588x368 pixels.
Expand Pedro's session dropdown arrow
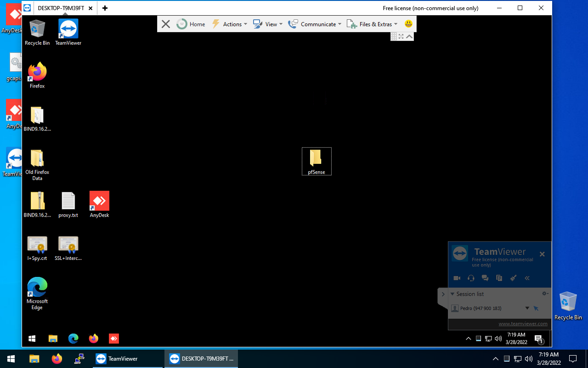coord(527,308)
